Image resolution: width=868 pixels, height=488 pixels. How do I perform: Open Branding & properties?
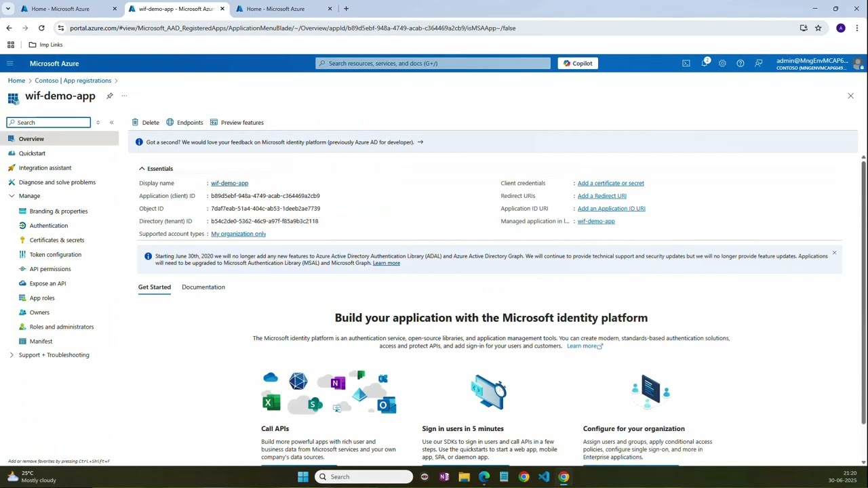58,211
